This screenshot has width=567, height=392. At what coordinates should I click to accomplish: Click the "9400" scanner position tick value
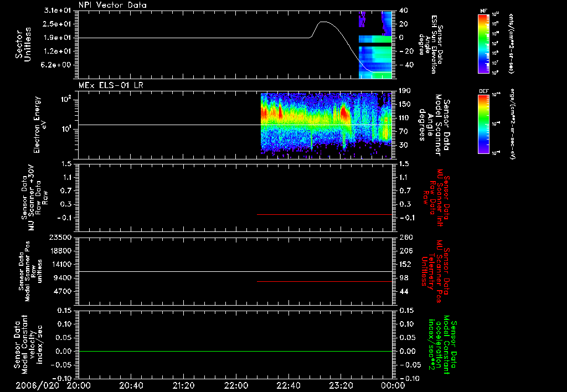(63, 278)
